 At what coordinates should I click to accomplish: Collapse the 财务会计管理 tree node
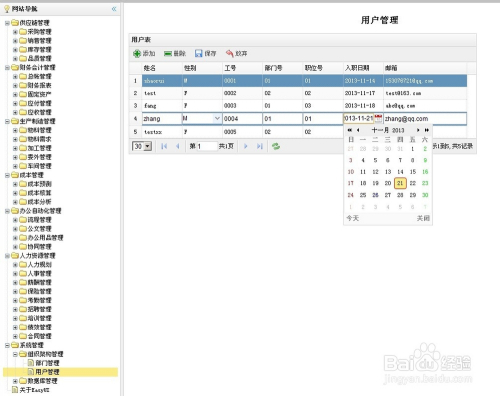tap(7, 67)
